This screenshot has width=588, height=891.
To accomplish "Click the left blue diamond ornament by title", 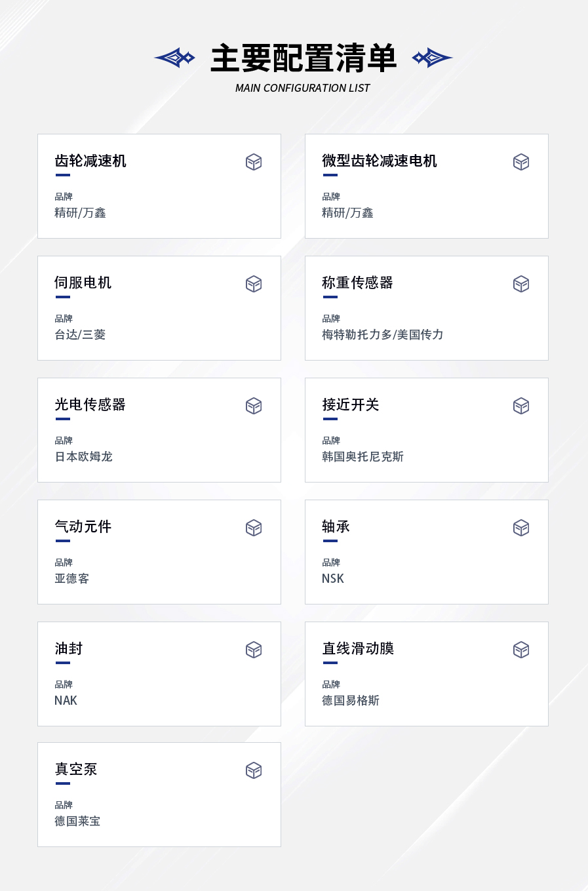I will [x=174, y=58].
